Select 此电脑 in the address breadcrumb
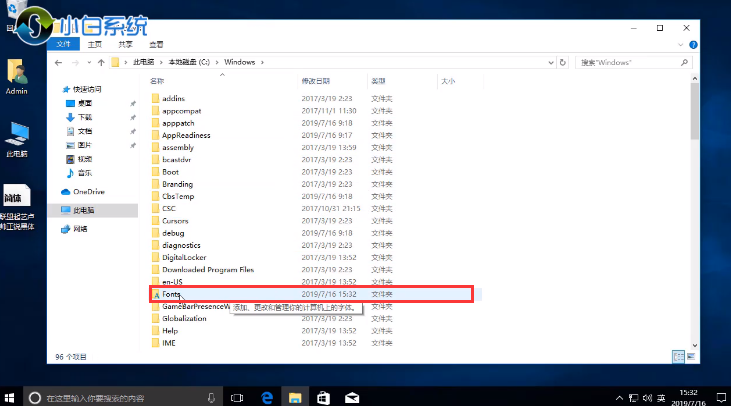The image size is (731, 406). tap(144, 62)
